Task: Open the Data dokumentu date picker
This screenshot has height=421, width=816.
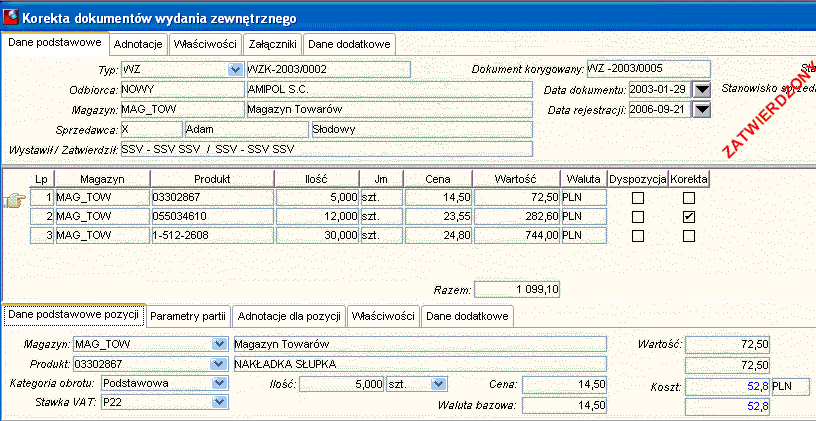Action: (x=702, y=90)
